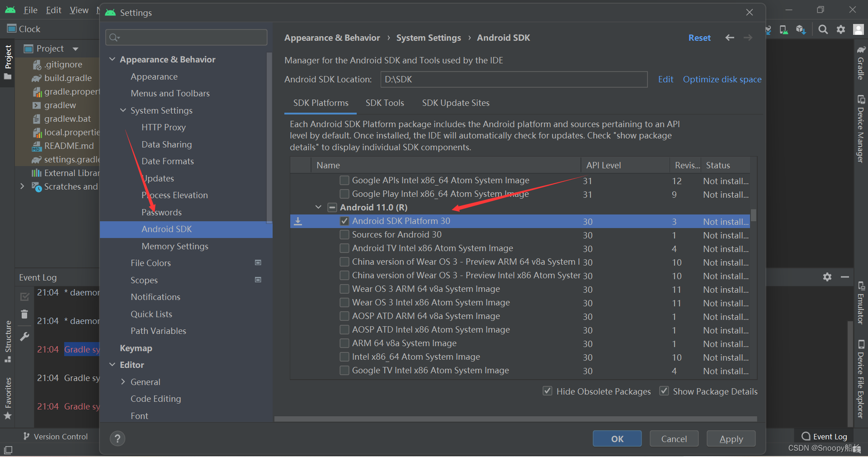This screenshot has height=457, width=868.
Task: Open Device File Explorer side panel
Action: tap(861, 379)
